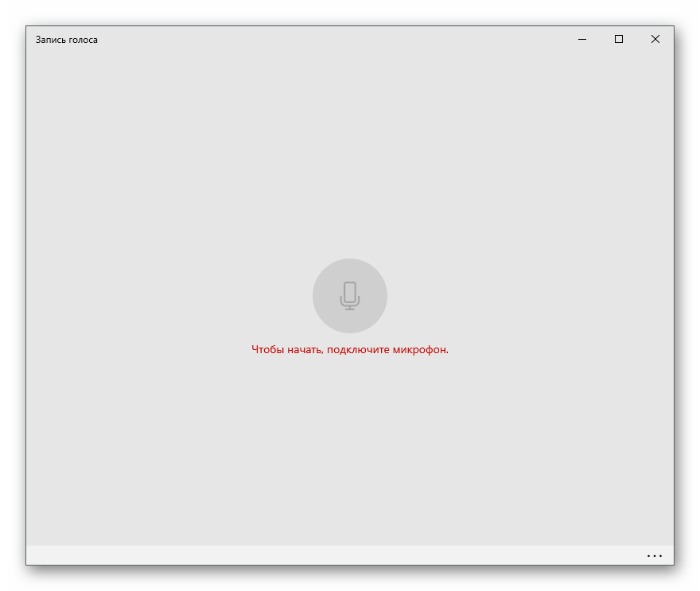Screen dimensions: 700x591
Task: Maximize the Запись голоса window
Action: tap(619, 39)
